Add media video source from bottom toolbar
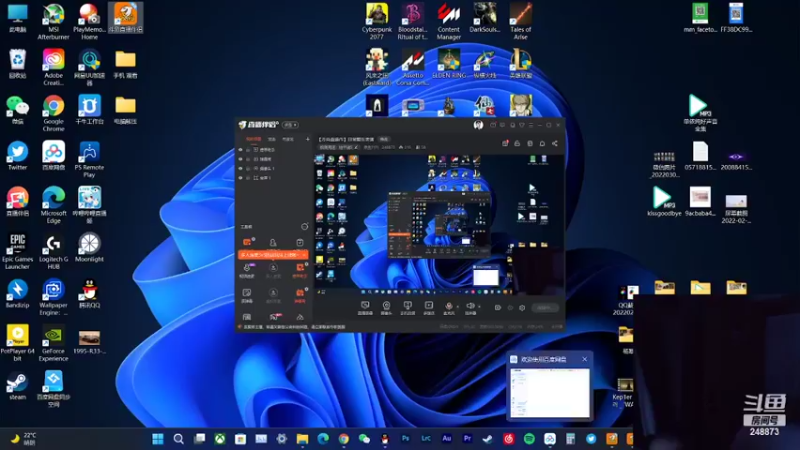800x450 pixels. (429, 308)
